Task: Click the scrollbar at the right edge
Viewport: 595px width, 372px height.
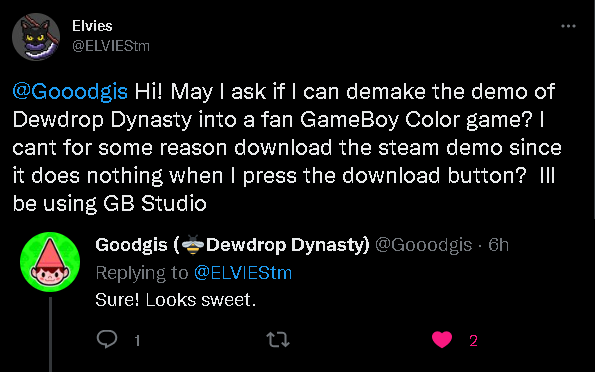Action: [x=593, y=109]
